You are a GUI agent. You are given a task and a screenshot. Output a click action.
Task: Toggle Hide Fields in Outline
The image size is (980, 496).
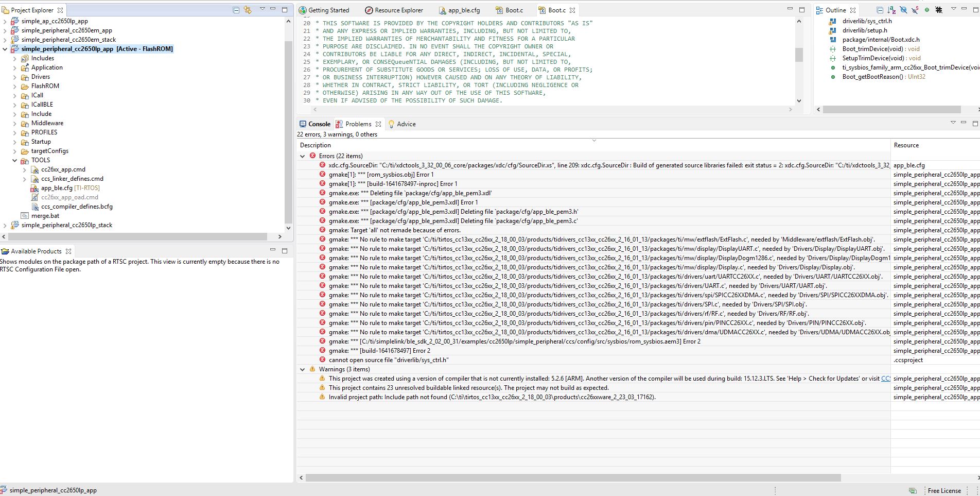[903, 10]
